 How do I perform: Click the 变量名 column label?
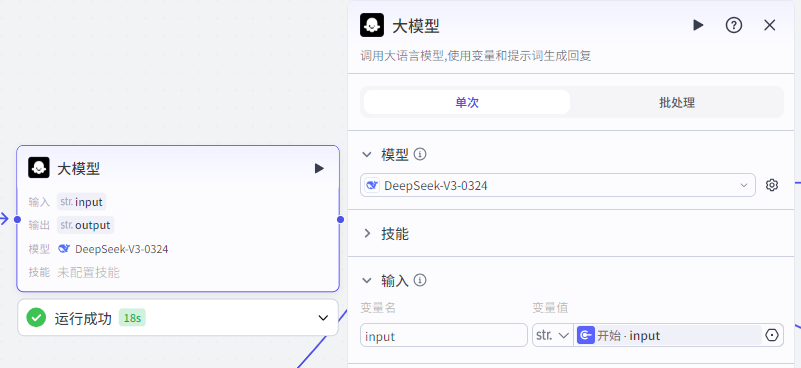click(378, 308)
